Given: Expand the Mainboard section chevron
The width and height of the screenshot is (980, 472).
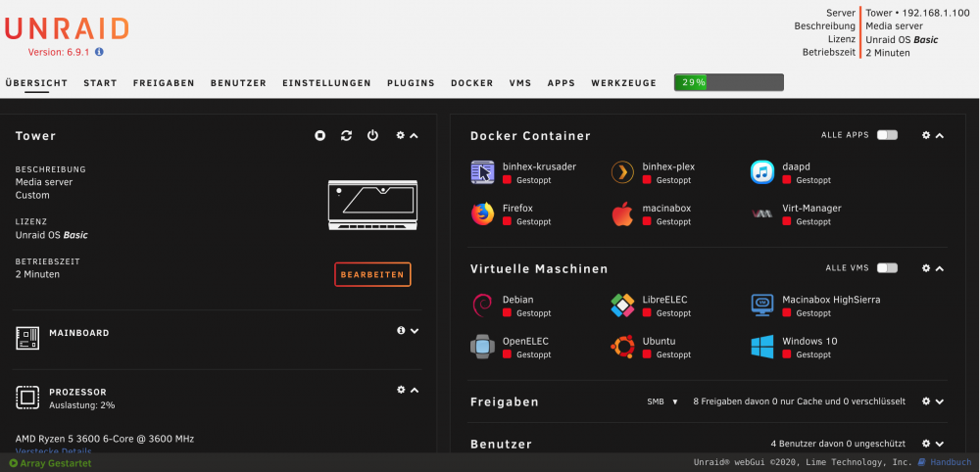Looking at the screenshot, I should click(414, 331).
